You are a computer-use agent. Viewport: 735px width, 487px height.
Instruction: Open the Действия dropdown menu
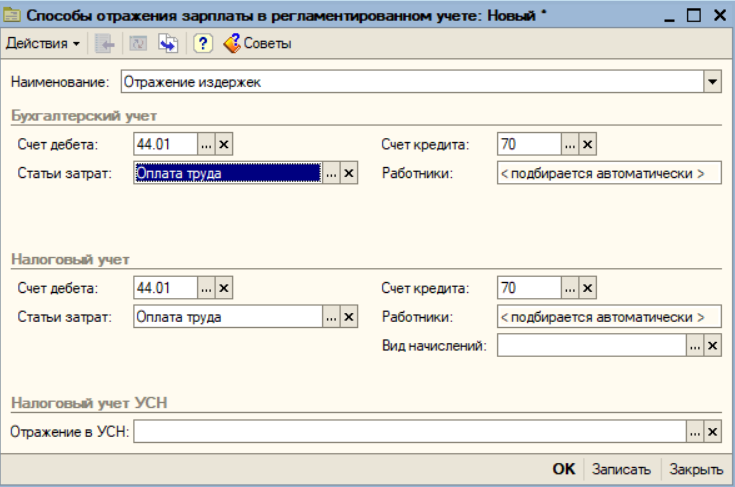43,44
